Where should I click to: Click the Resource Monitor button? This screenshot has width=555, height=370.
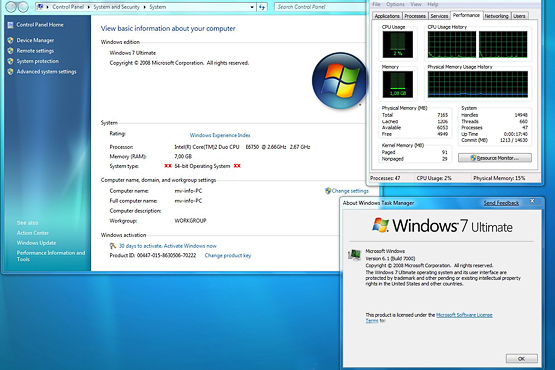pyautogui.click(x=495, y=158)
